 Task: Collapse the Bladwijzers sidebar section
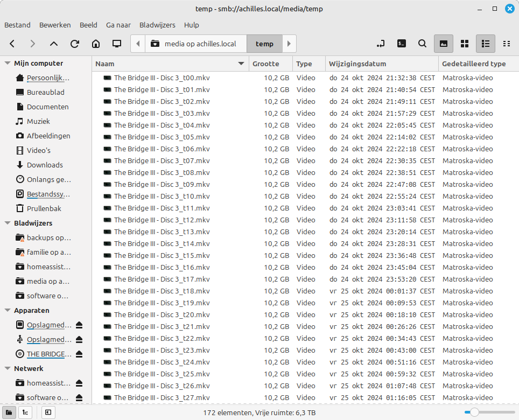(8, 223)
